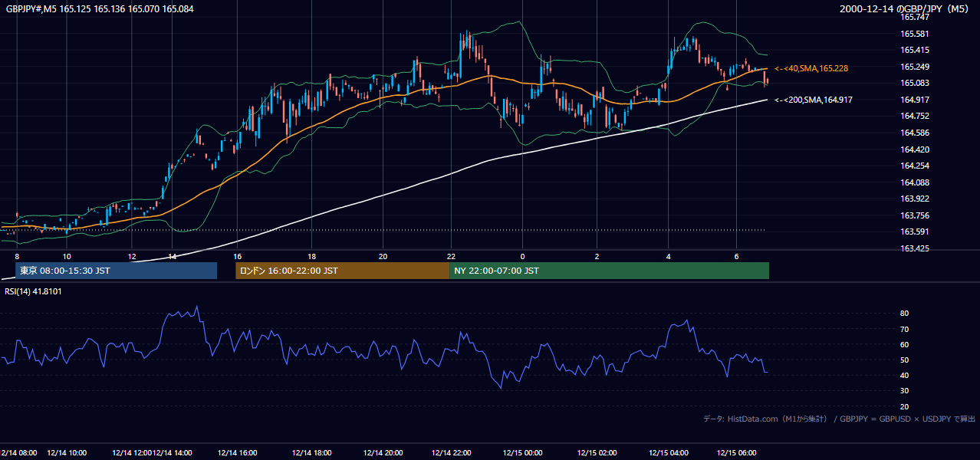Click price axis value 164.752

point(914,117)
